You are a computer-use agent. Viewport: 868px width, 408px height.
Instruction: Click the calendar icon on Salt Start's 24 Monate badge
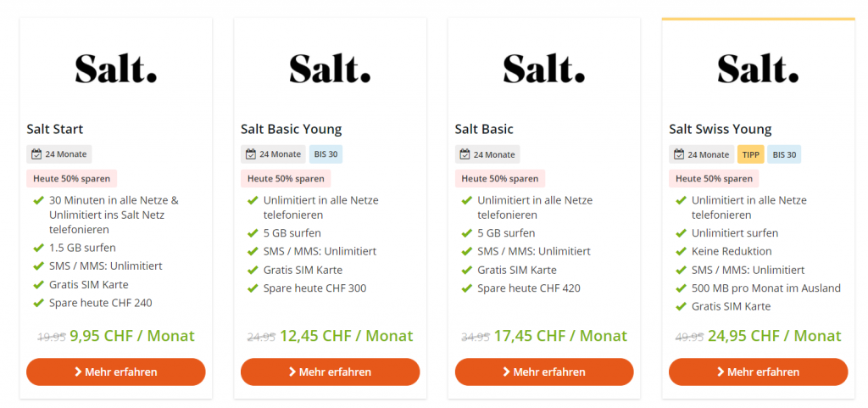36,154
